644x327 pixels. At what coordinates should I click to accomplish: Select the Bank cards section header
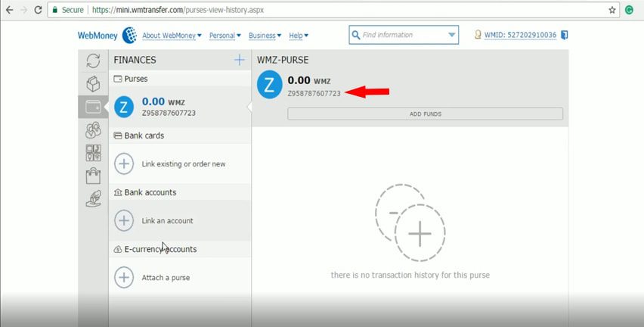pyautogui.click(x=180, y=135)
